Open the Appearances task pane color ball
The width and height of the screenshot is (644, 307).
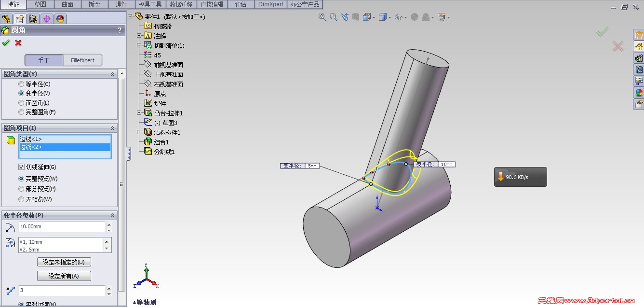(x=639, y=93)
